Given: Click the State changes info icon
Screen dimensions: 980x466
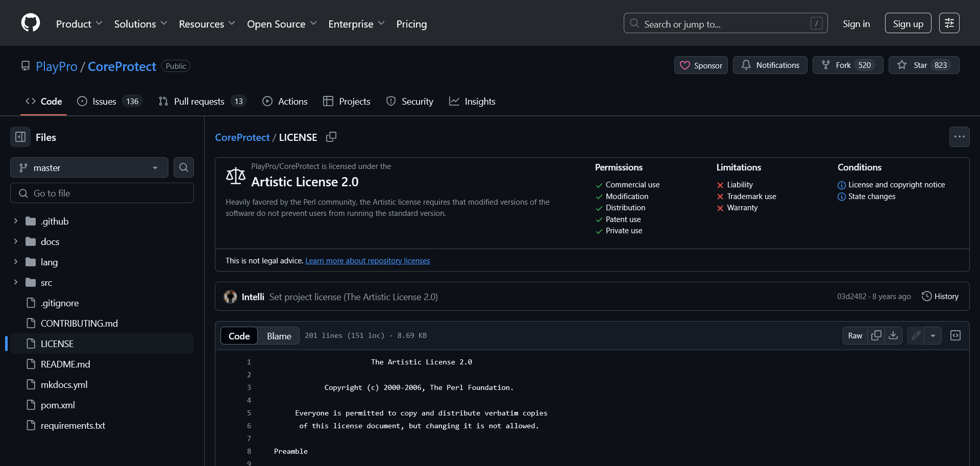Looking at the screenshot, I should 842,197.
